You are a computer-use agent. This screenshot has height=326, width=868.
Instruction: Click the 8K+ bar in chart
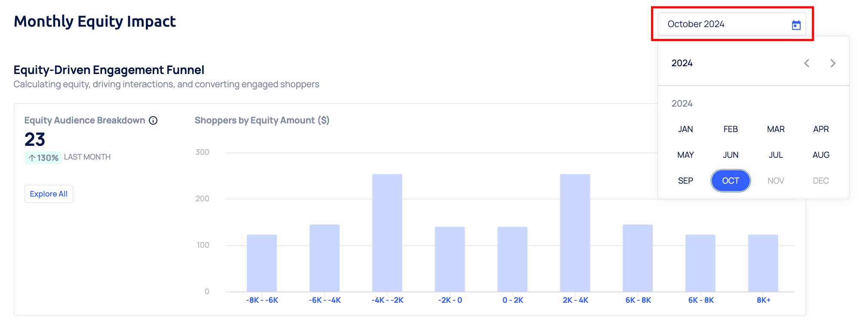[763, 263]
